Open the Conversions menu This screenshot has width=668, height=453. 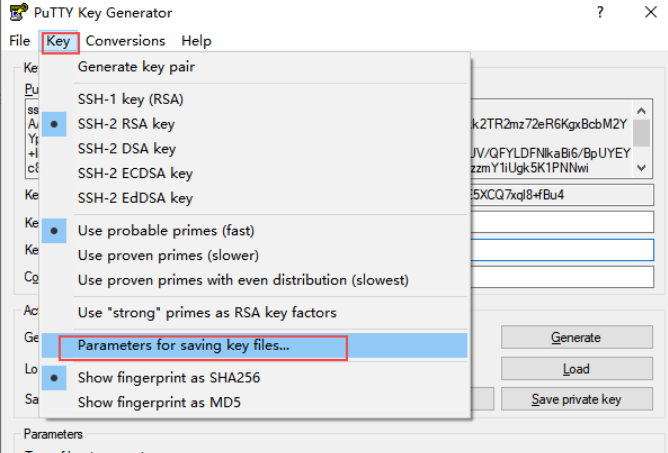point(125,41)
